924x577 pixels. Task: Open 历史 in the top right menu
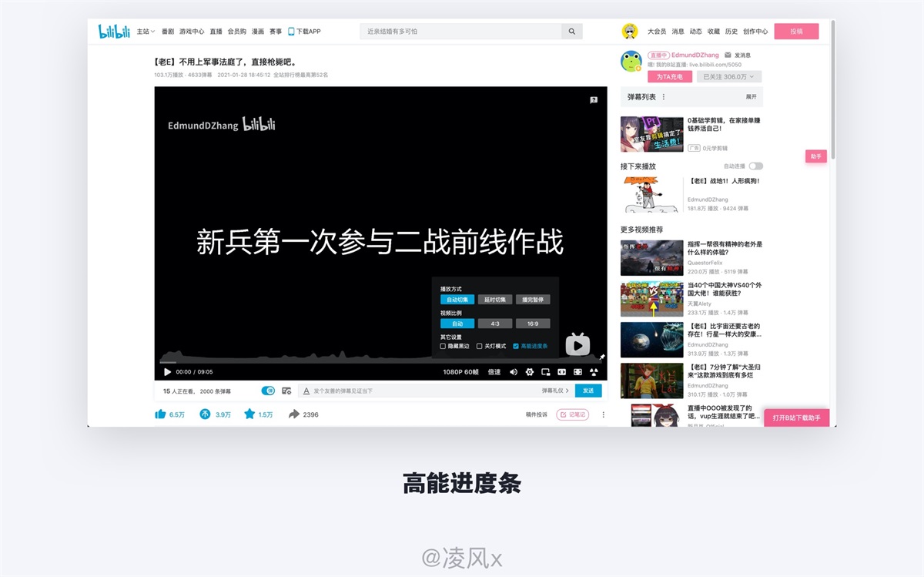point(731,32)
